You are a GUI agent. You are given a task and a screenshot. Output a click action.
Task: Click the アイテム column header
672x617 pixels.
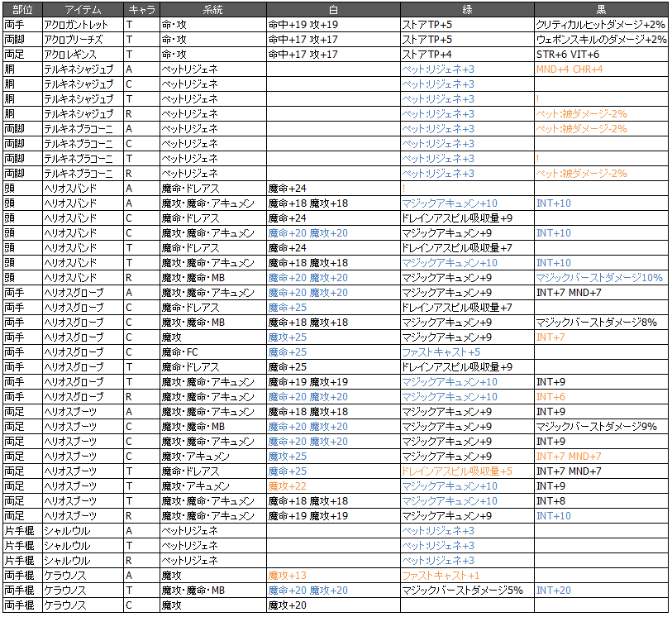(83, 9)
